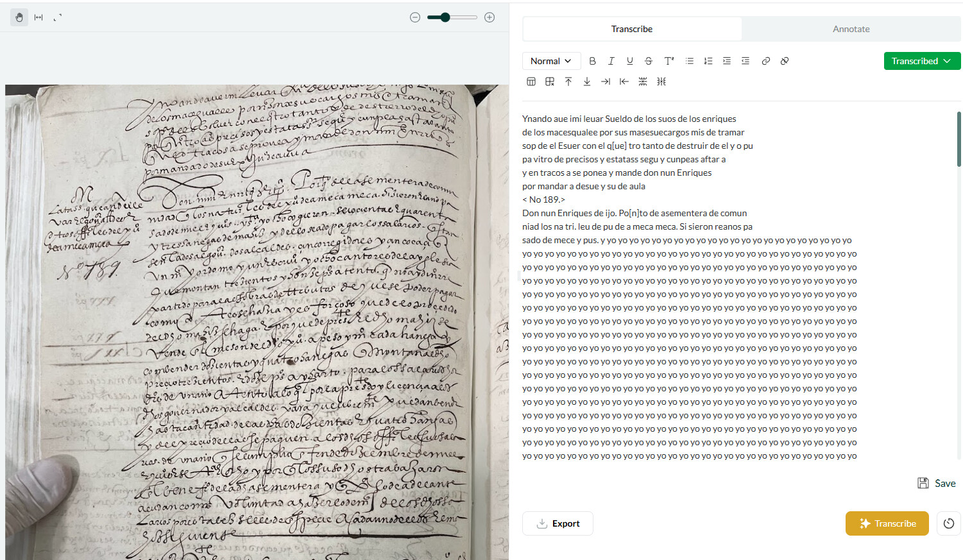
Task: Click the fullscreen expand icon
Action: [58, 17]
